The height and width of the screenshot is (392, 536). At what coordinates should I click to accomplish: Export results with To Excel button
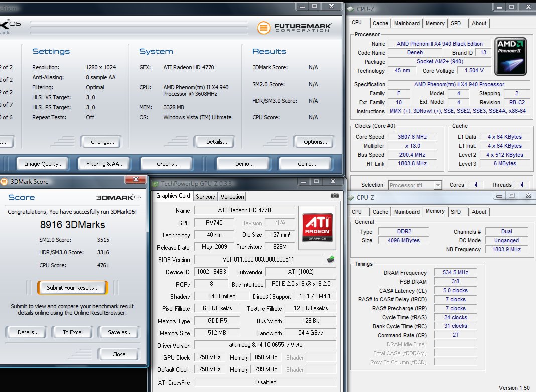[x=72, y=332]
